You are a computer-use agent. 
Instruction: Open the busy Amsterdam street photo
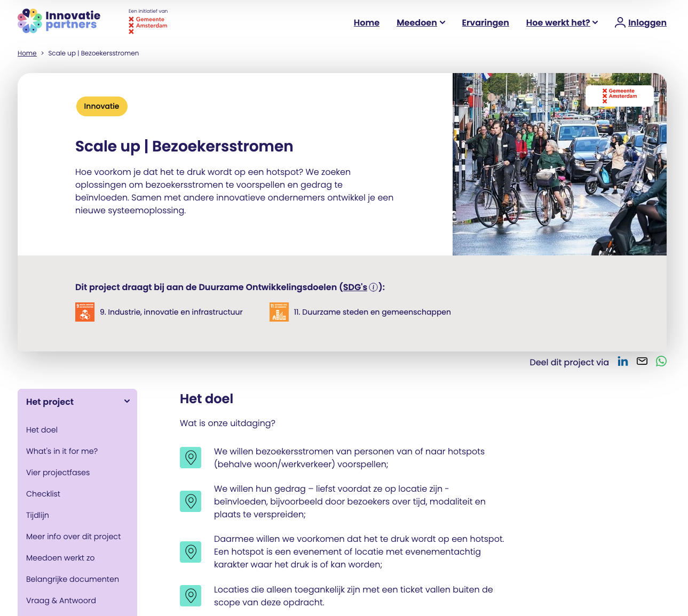pos(559,164)
